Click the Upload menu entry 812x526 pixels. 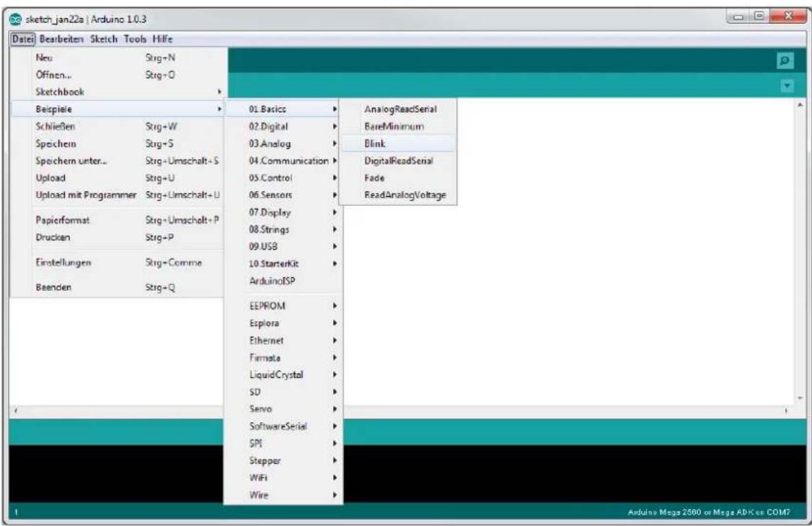coord(118,177)
